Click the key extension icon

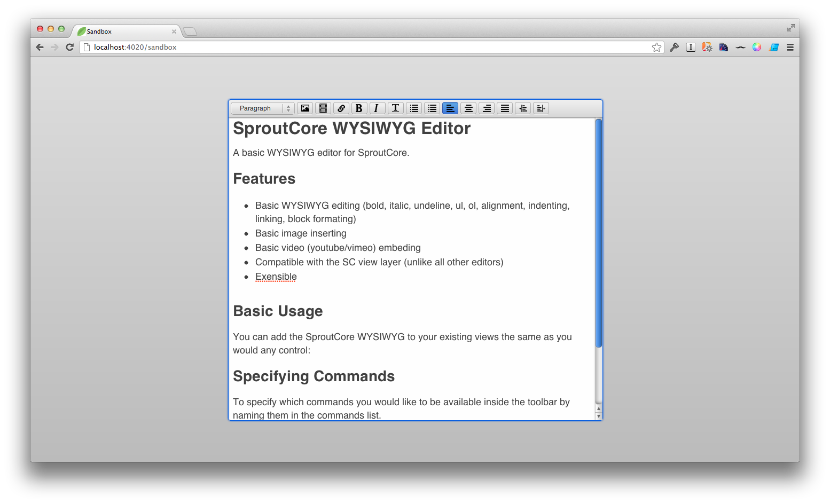point(674,47)
